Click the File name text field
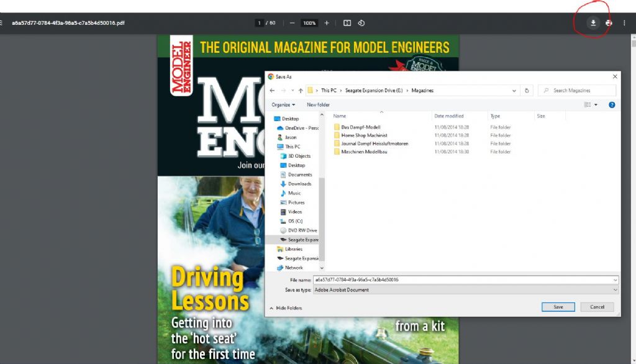 (462, 280)
